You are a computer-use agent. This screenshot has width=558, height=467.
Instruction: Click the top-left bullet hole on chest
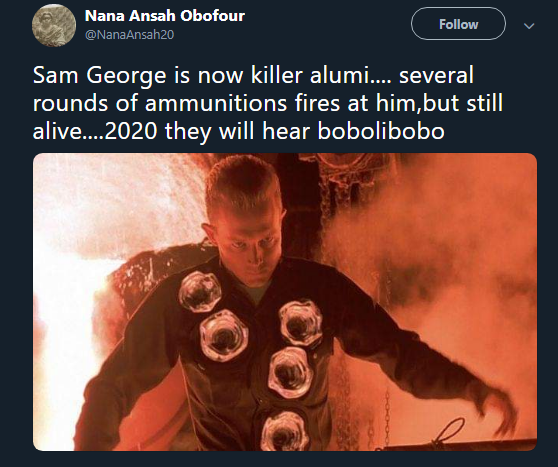point(200,292)
